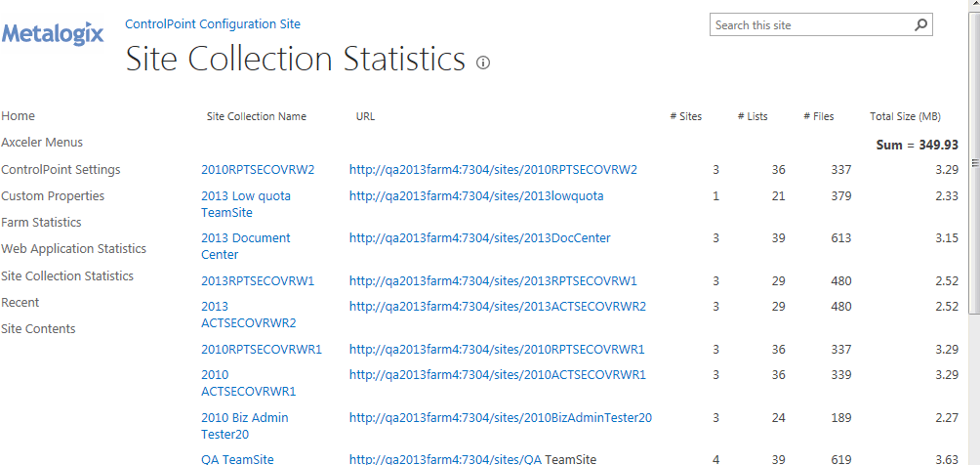Select ControlPoint Settings in the sidebar
The image size is (980, 465).
click(x=61, y=170)
